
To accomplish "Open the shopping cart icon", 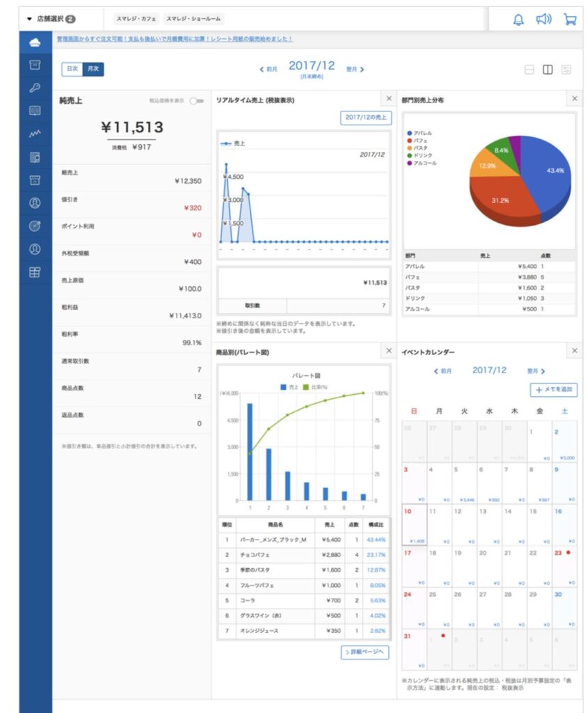I will (x=570, y=19).
